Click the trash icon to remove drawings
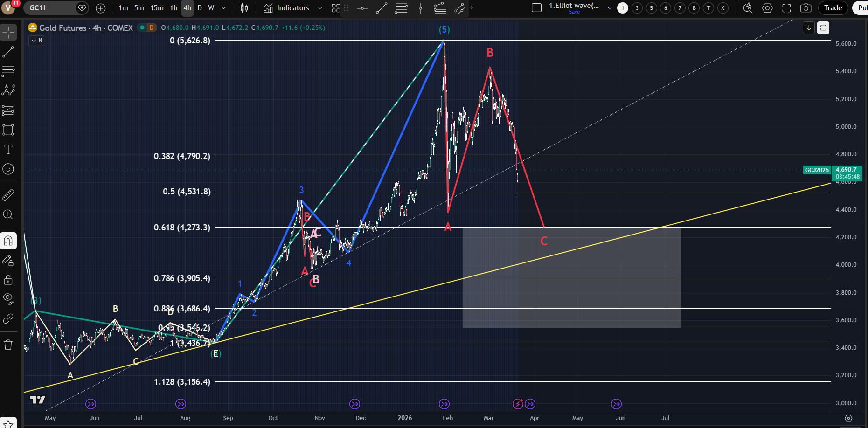The height and width of the screenshot is (428, 868). [8, 345]
